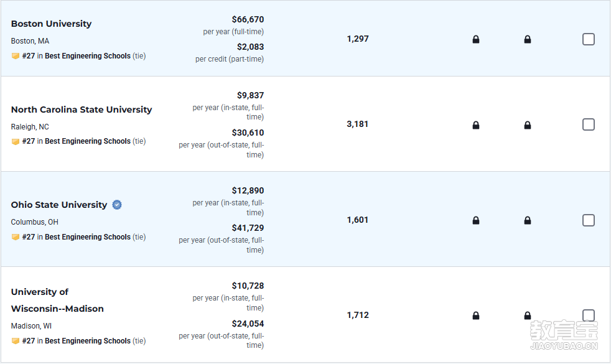Click second lock icon in North Carolina State row
611x364 pixels.
click(527, 125)
